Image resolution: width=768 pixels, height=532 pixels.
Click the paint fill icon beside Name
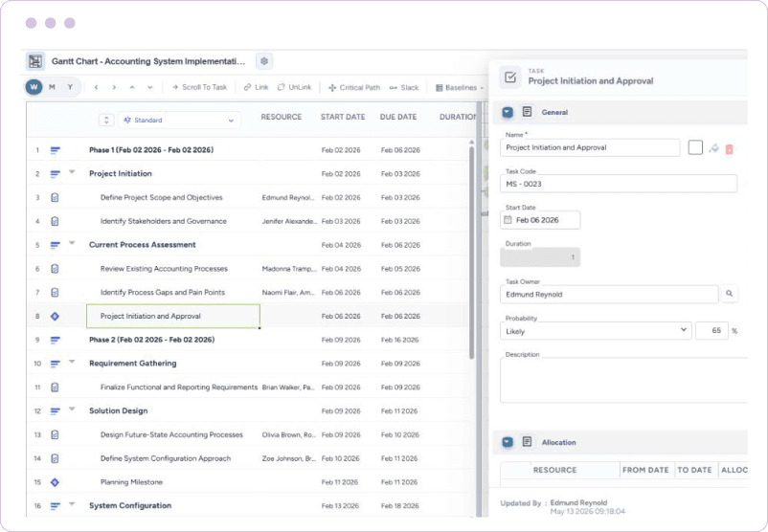click(714, 147)
